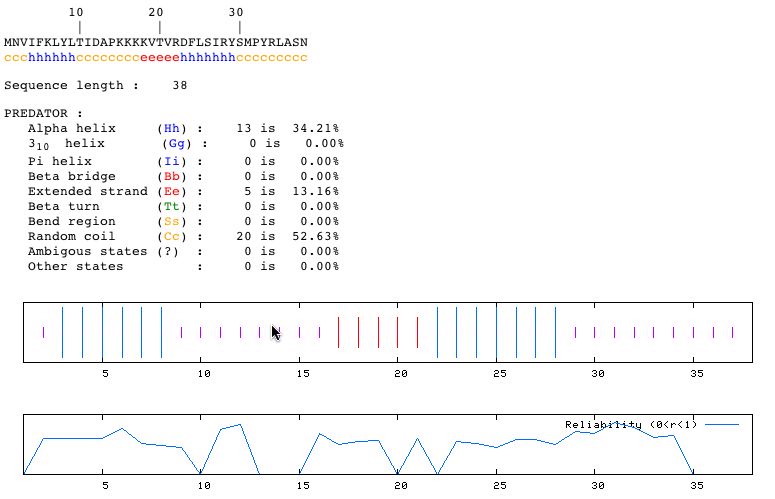
Task: Click the blue legend line next to Reliability
Action: tap(722, 425)
